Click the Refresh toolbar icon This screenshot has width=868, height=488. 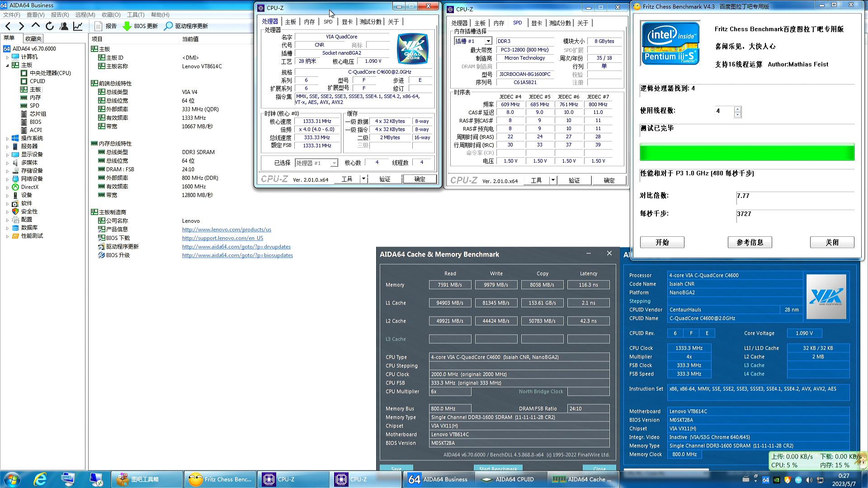pyautogui.click(x=50, y=26)
